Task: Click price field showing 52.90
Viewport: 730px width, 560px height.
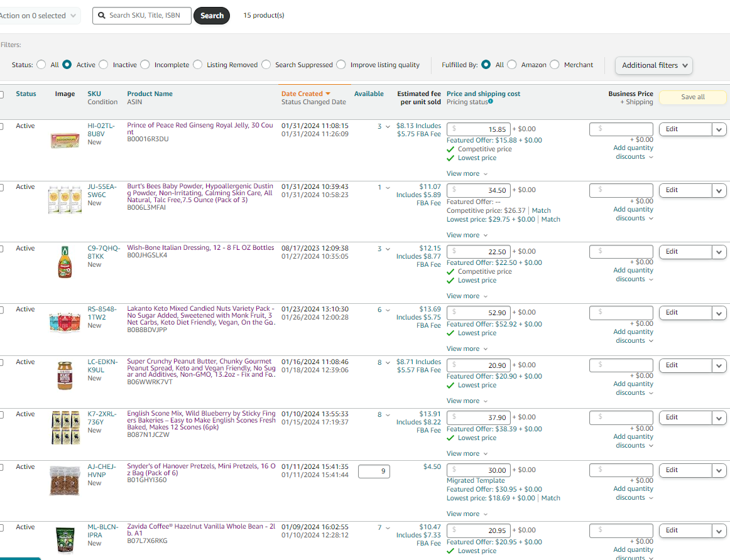Action: click(x=479, y=313)
